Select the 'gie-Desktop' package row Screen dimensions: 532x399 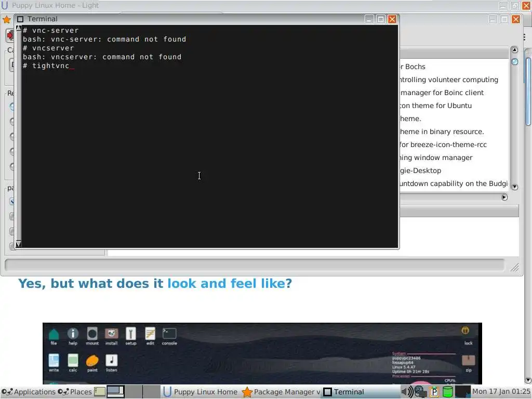tap(454, 170)
